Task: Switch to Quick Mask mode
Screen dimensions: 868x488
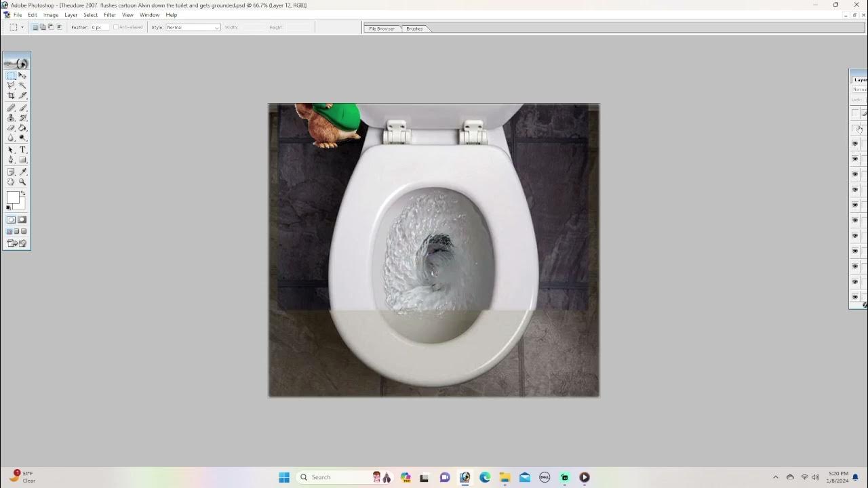Action: [x=22, y=220]
